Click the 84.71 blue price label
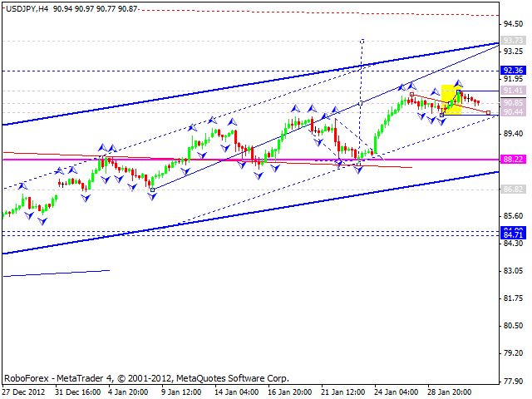Image resolution: width=532 pixels, height=399 pixels. (x=513, y=235)
